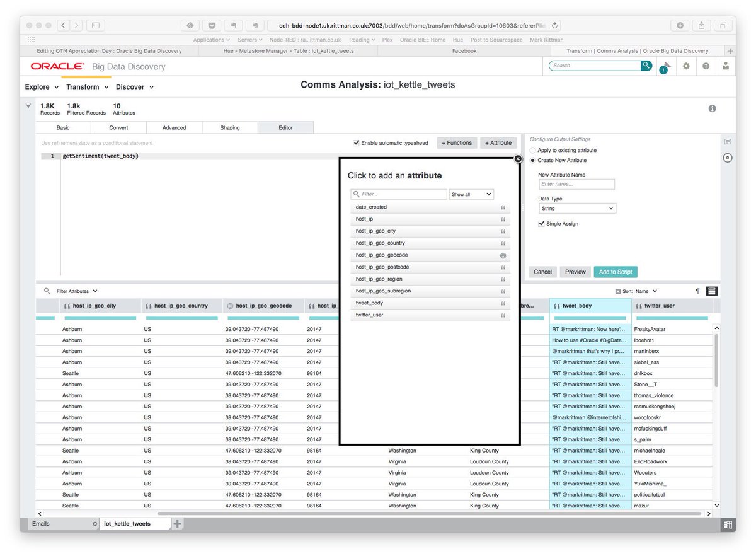The width and height of the screenshot is (756, 556).
Task: Click the attribute Filter input field
Action: pos(399,194)
